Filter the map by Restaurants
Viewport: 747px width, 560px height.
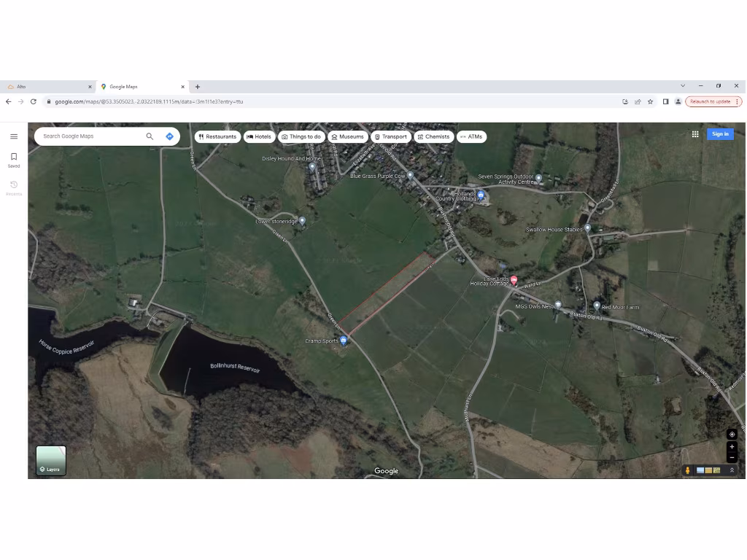pos(217,136)
